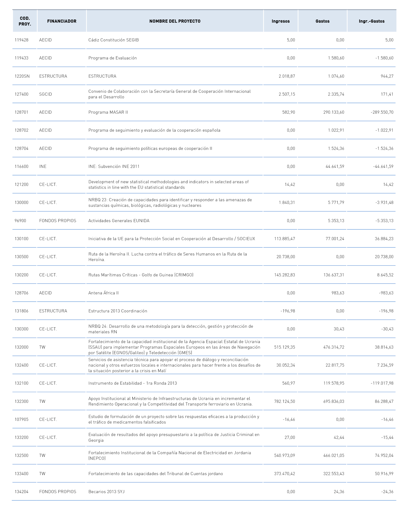The width and height of the screenshot is (407, 532).
Task: Click the Antena África II project name
Action: coord(103,293)
